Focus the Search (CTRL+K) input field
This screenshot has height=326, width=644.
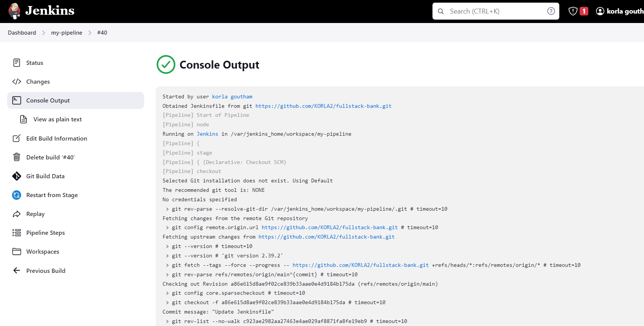pos(496,11)
